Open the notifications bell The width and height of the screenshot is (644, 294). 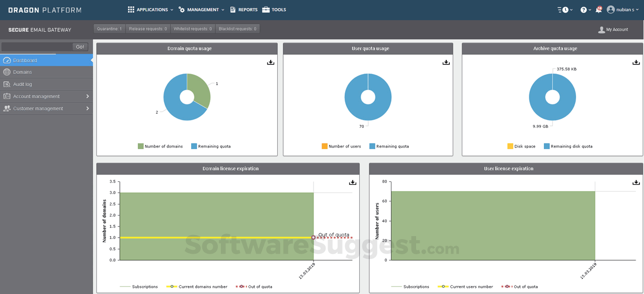pos(599,9)
